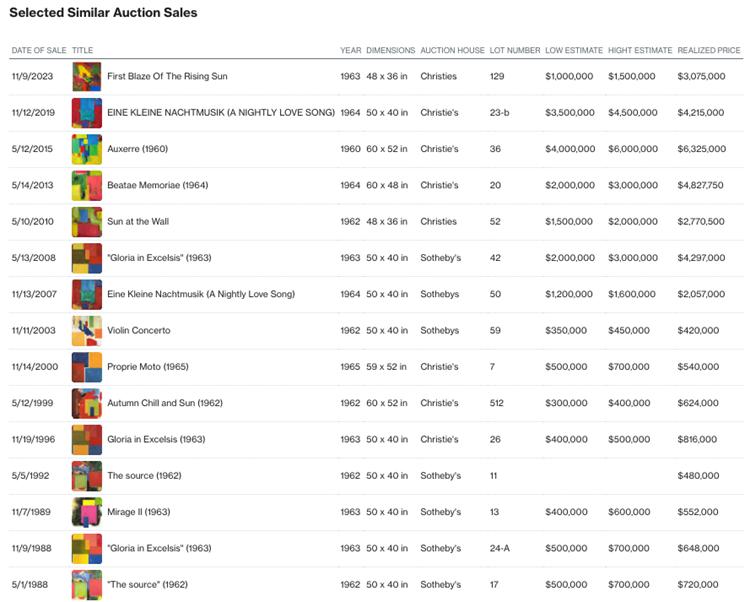Click the Proprie Moto (1965) thumbnail
Image resolution: width=750 pixels, height=602 pixels.
[x=87, y=366]
